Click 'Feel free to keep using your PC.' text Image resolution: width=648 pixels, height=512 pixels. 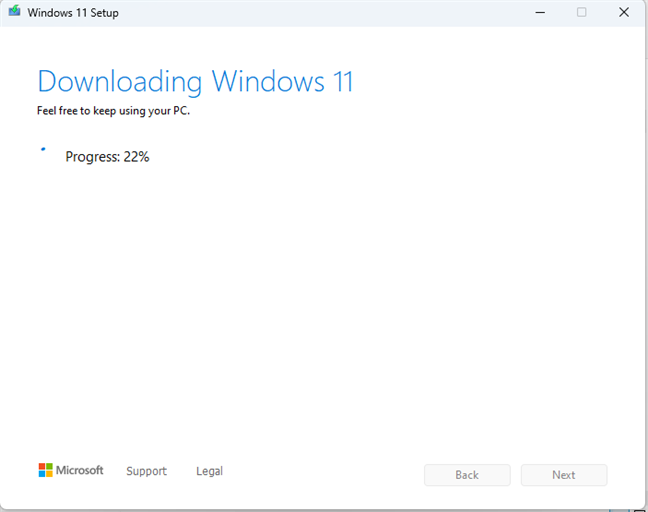pos(113,111)
